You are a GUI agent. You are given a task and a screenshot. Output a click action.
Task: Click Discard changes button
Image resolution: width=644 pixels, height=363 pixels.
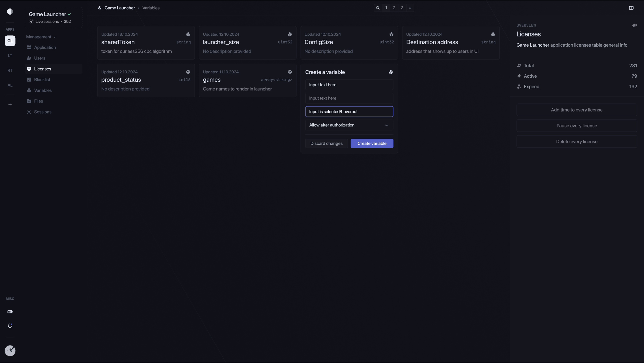(326, 143)
